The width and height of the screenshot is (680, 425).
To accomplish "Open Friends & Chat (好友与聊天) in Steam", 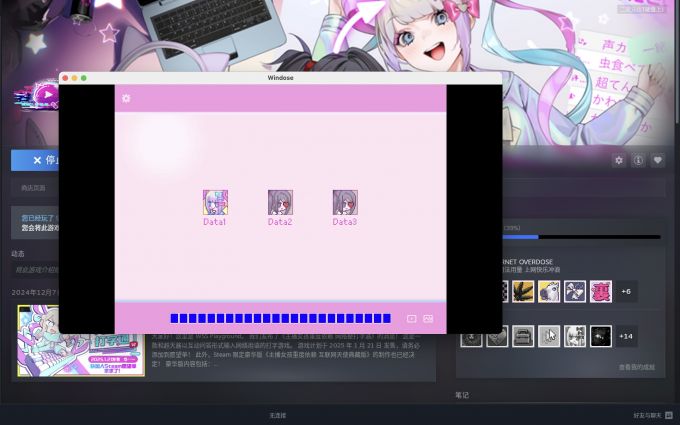I will point(647,415).
